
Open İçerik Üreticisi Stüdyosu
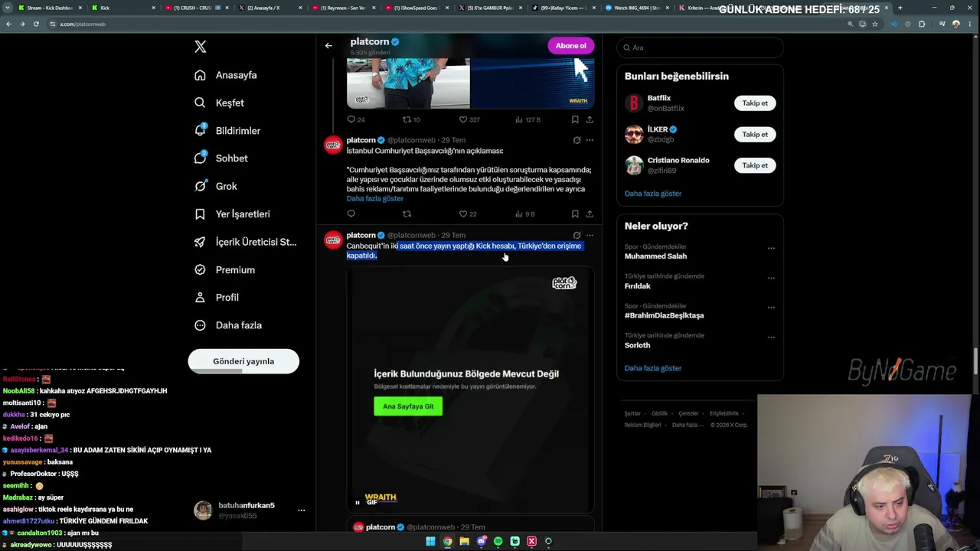click(x=245, y=242)
